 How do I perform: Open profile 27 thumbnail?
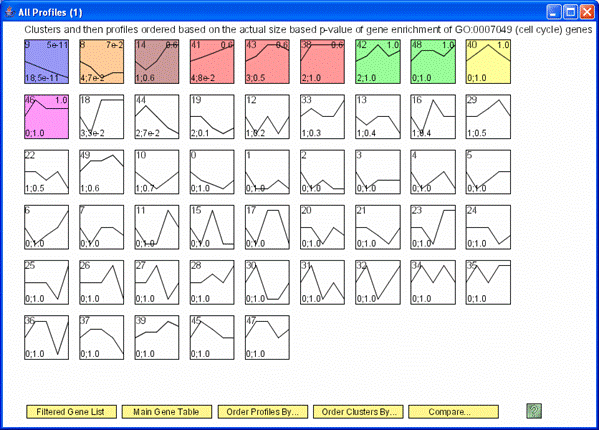[x=157, y=283]
